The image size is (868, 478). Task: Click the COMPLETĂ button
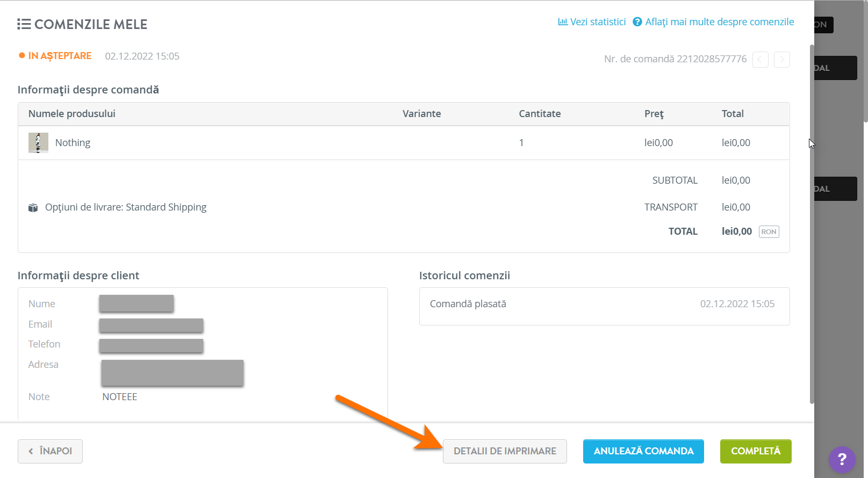tap(756, 451)
